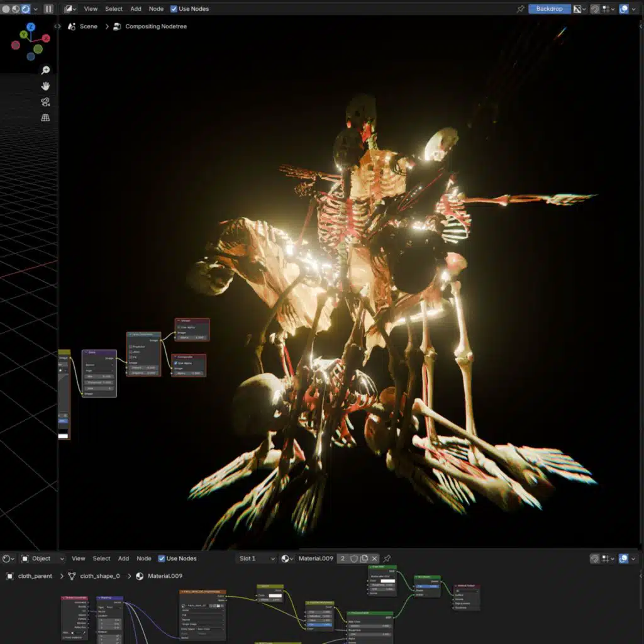
Task: Browse materials sphere icon dropdown
Action: (x=287, y=558)
